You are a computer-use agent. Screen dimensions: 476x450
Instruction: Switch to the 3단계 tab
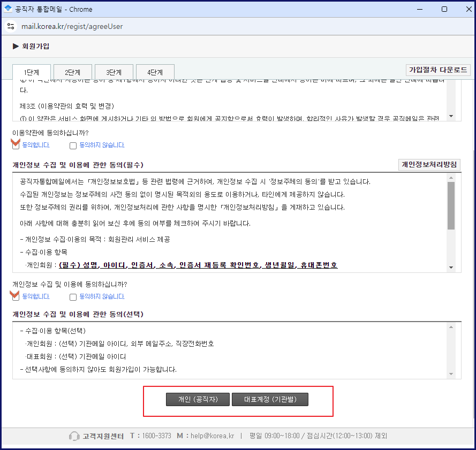click(114, 71)
